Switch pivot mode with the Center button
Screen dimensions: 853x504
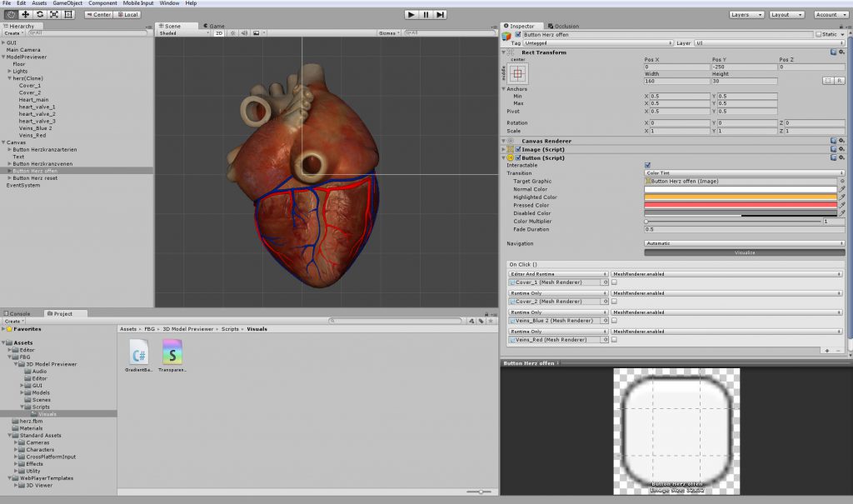[98, 14]
